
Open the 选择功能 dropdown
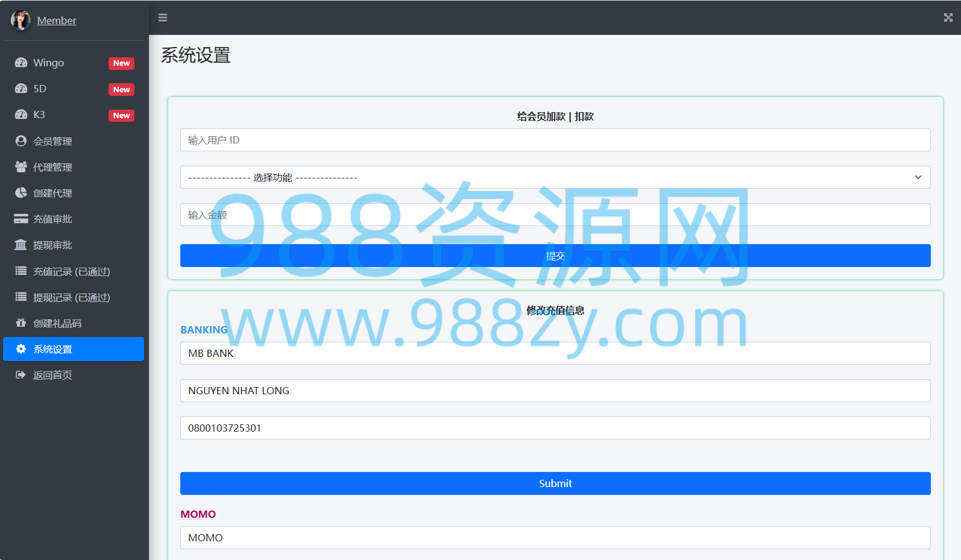[x=555, y=177]
